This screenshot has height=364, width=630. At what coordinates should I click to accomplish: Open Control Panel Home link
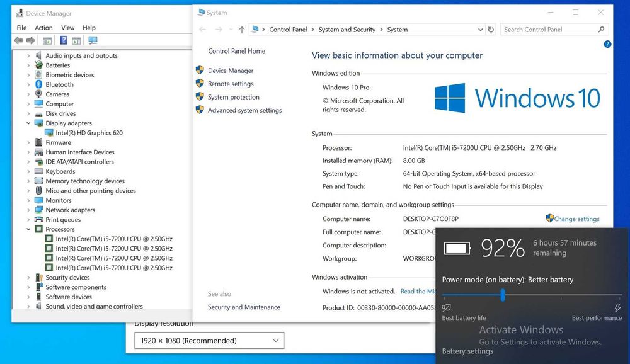237,51
